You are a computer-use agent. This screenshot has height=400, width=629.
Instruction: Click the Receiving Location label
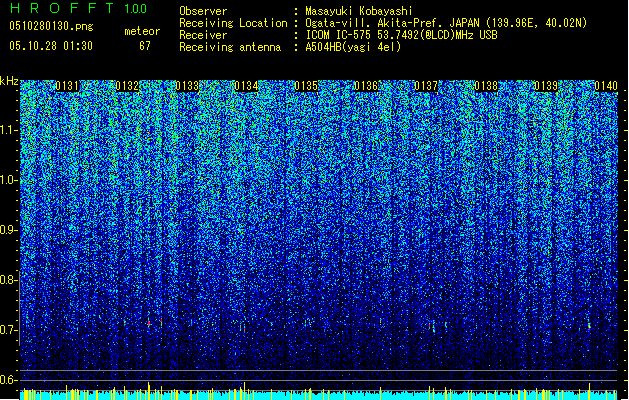(233, 23)
